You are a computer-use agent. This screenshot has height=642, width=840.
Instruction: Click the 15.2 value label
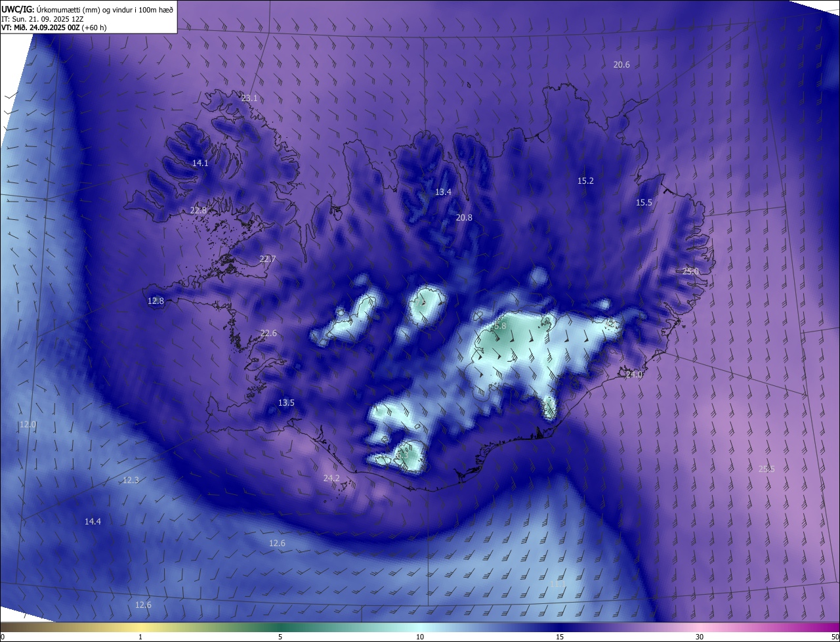tap(585, 181)
